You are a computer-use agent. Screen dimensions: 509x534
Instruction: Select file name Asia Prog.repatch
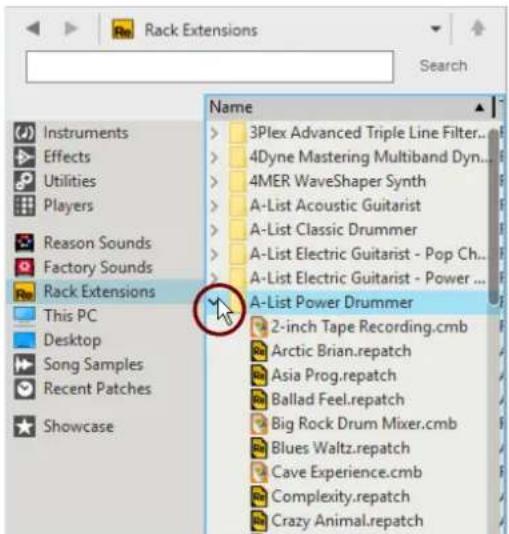[x=334, y=376]
